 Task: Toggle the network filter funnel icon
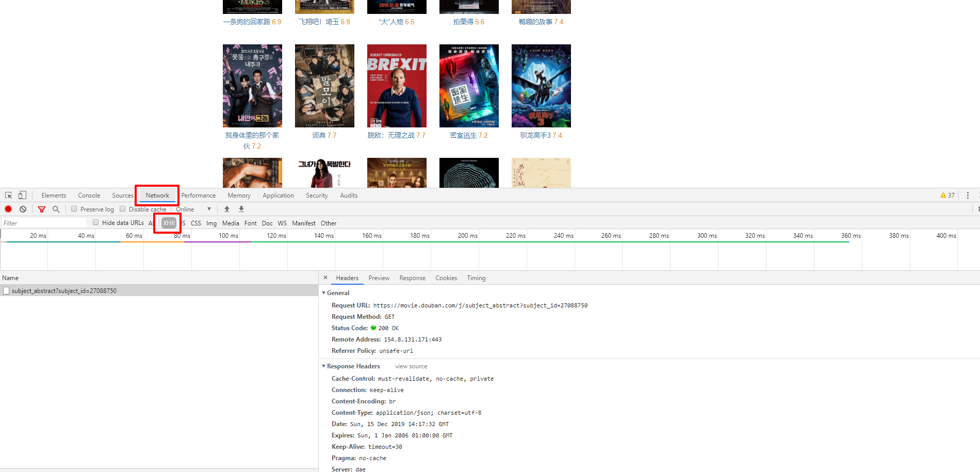pos(42,209)
